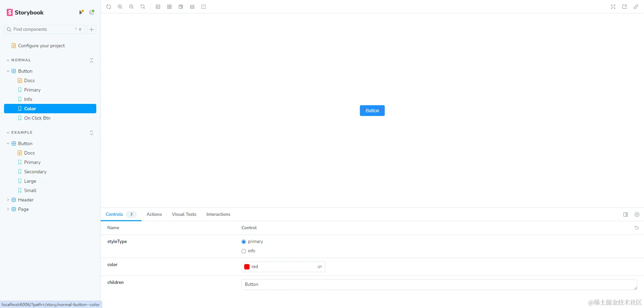Open the viewport size menu
Image resolution: width=644 pixels, height=308 pixels.
181,7
